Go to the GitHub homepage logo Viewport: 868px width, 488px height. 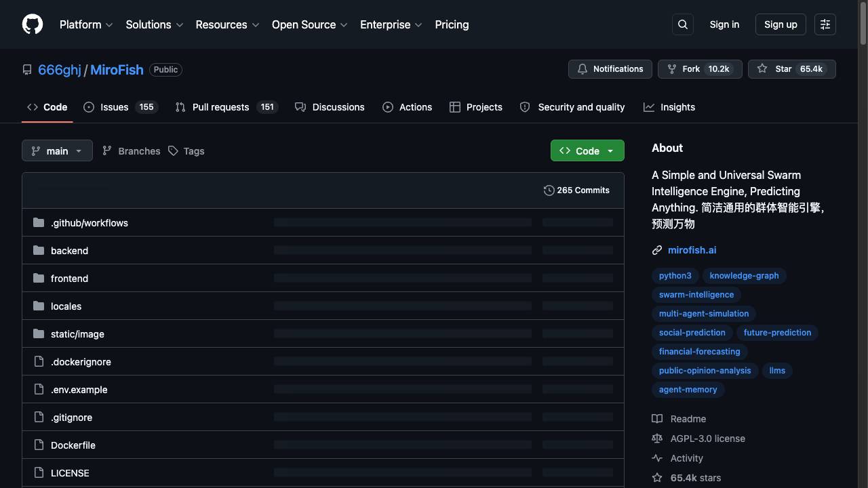pyautogui.click(x=33, y=24)
